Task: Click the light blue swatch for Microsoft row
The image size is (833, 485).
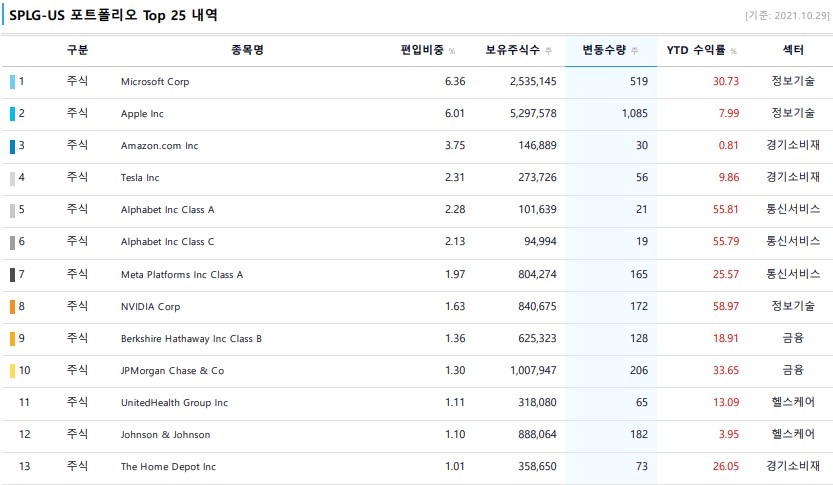Action: [x=12, y=82]
